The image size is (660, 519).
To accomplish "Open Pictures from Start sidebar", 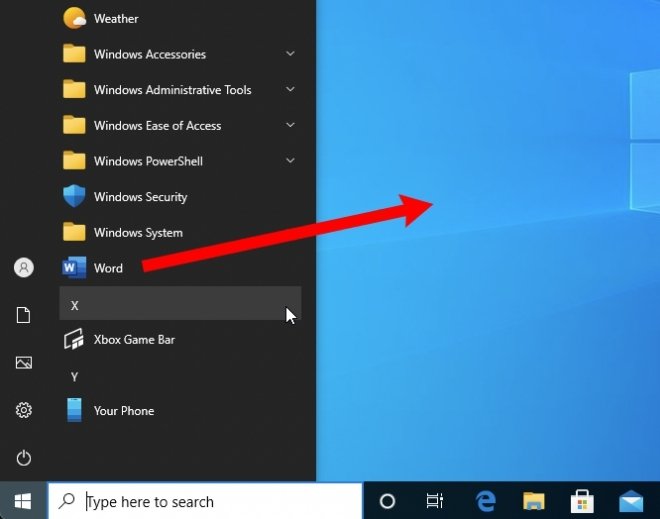I will pos(24,362).
